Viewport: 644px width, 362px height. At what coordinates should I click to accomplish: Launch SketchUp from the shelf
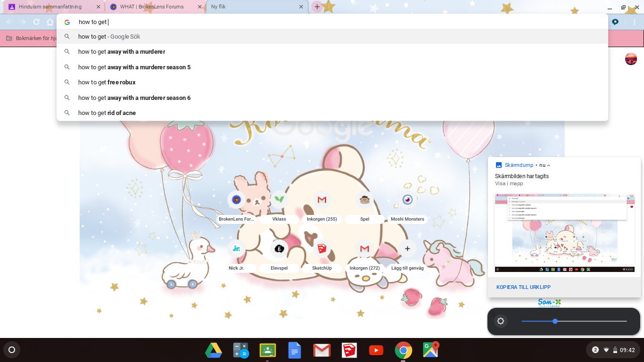(x=349, y=350)
